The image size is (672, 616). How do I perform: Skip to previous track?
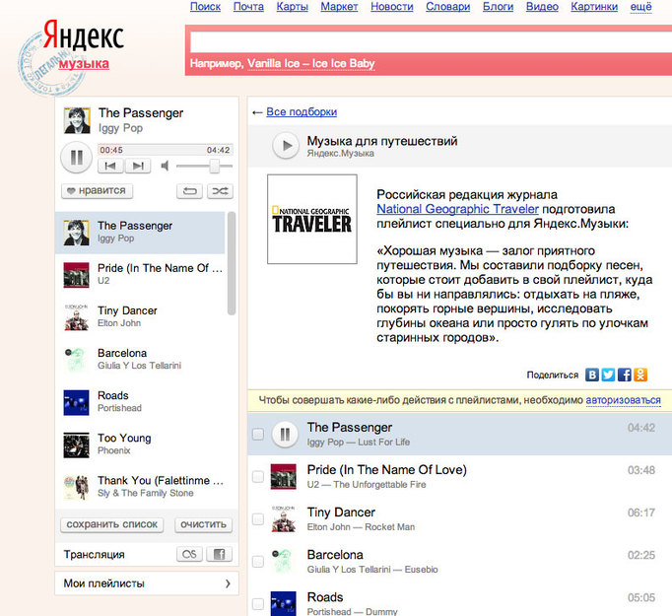(x=110, y=166)
